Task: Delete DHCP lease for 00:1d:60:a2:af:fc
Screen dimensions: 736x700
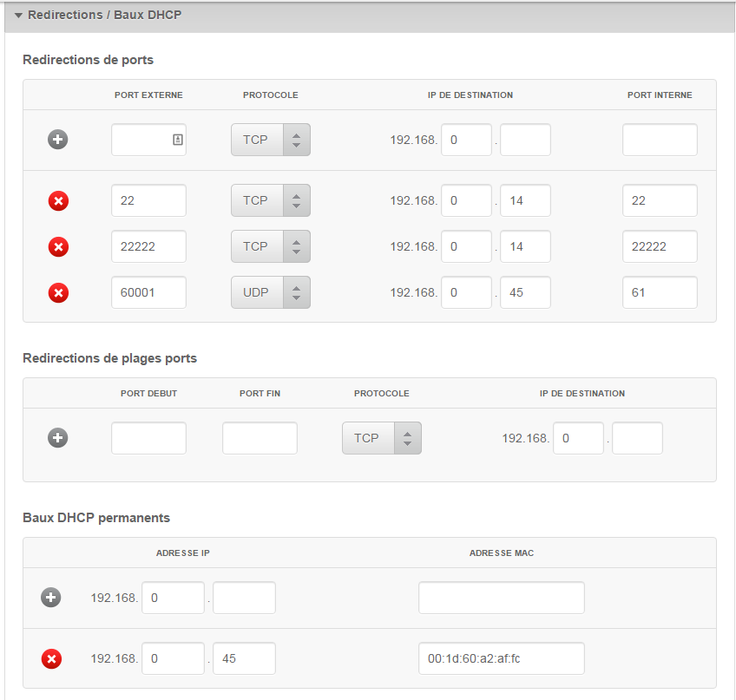Action: click(51, 659)
